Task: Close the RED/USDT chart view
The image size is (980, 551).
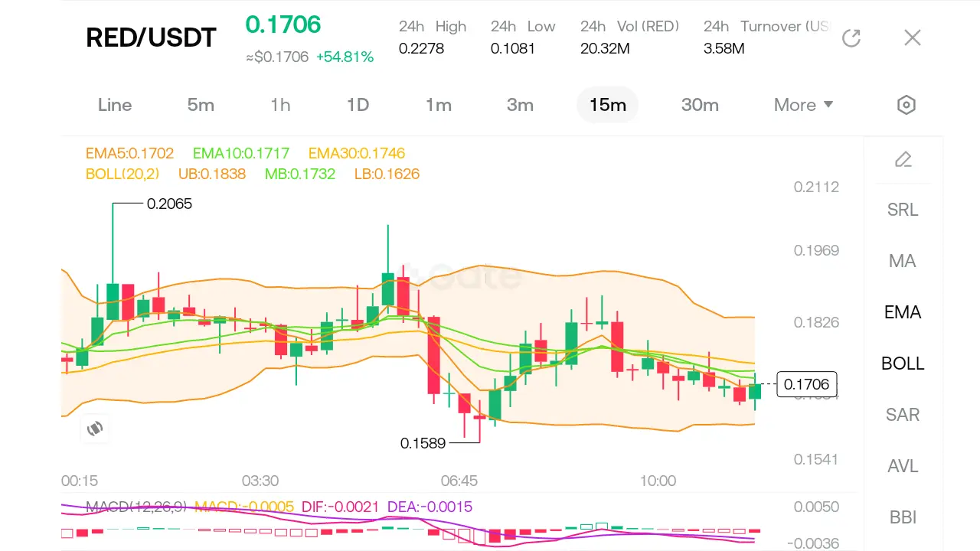Action: [x=912, y=37]
